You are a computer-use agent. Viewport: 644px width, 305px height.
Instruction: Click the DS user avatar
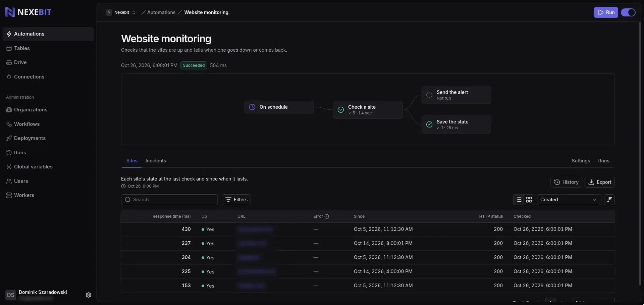pyautogui.click(x=11, y=295)
